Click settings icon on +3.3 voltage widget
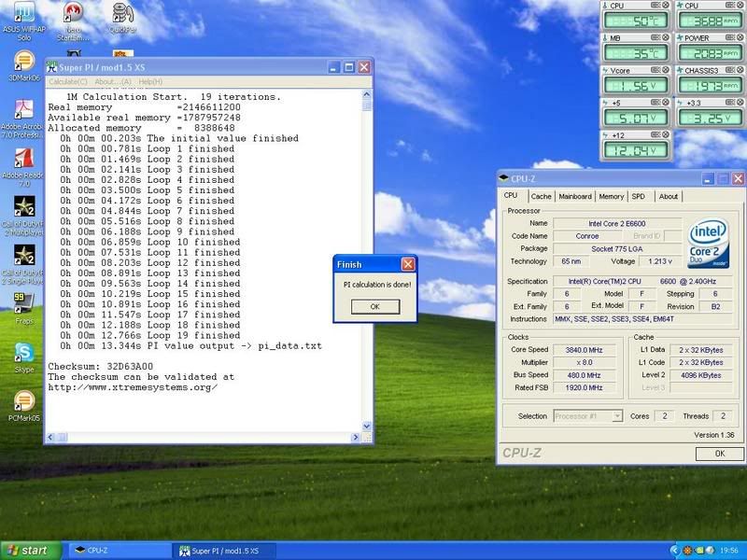Image resolution: width=747 pixels, height=560 pixels. point(731,103)
